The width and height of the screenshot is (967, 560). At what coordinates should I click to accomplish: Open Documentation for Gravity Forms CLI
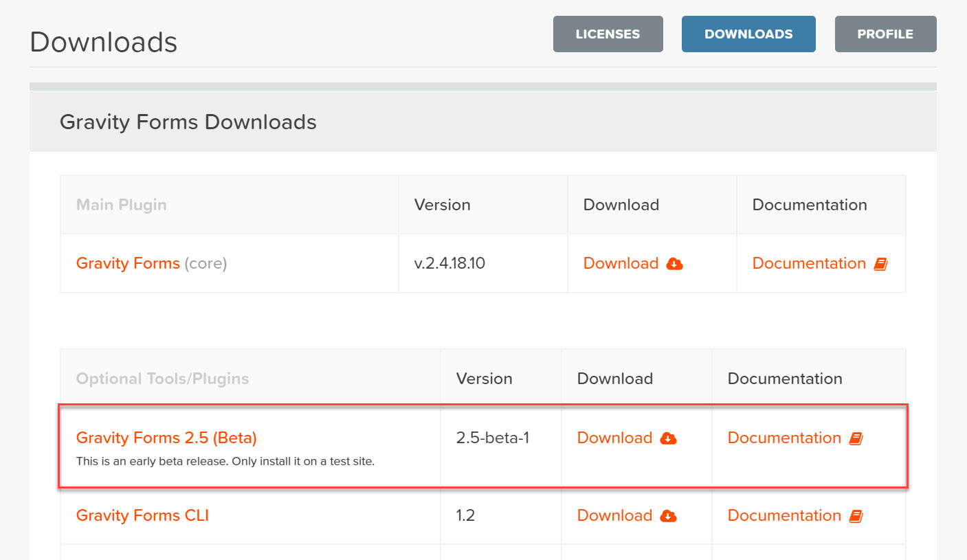pyautogui.click(x=784, y=515)
